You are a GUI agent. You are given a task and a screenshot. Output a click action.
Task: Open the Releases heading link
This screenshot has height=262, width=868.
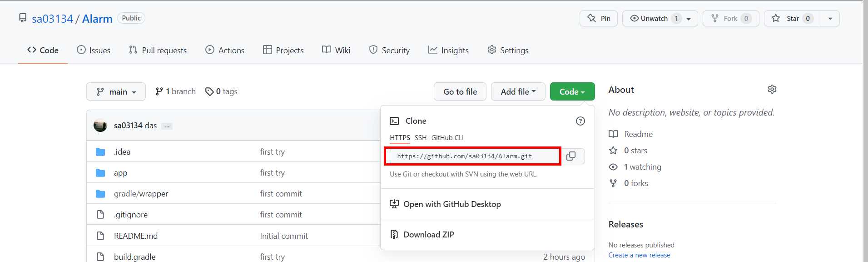(x=625, y=224)
